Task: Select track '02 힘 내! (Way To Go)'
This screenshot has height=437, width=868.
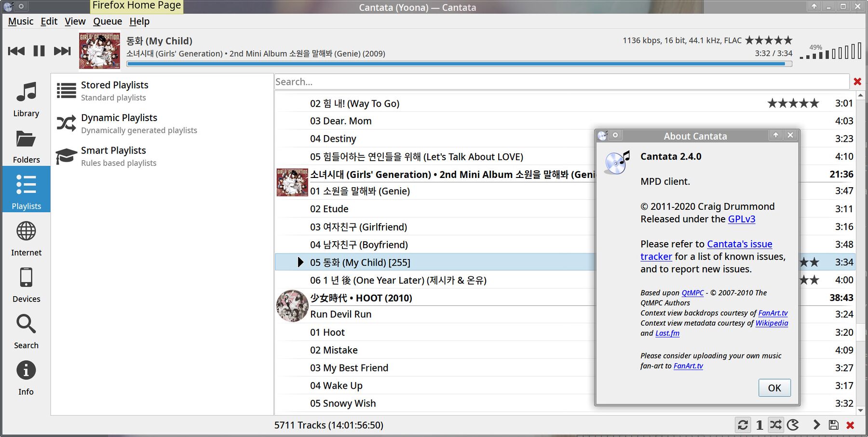Action: 565,103
